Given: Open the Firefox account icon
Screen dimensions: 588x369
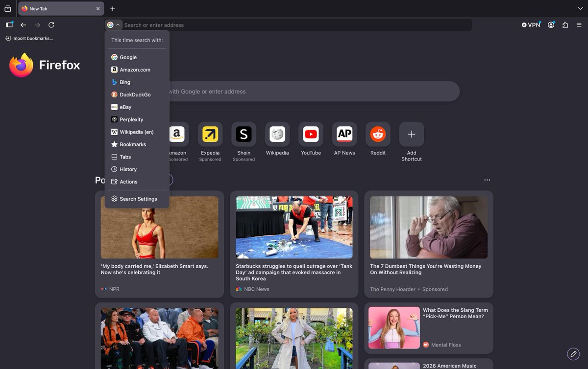Looking at the screenshot, I should [x=551, y=25].
